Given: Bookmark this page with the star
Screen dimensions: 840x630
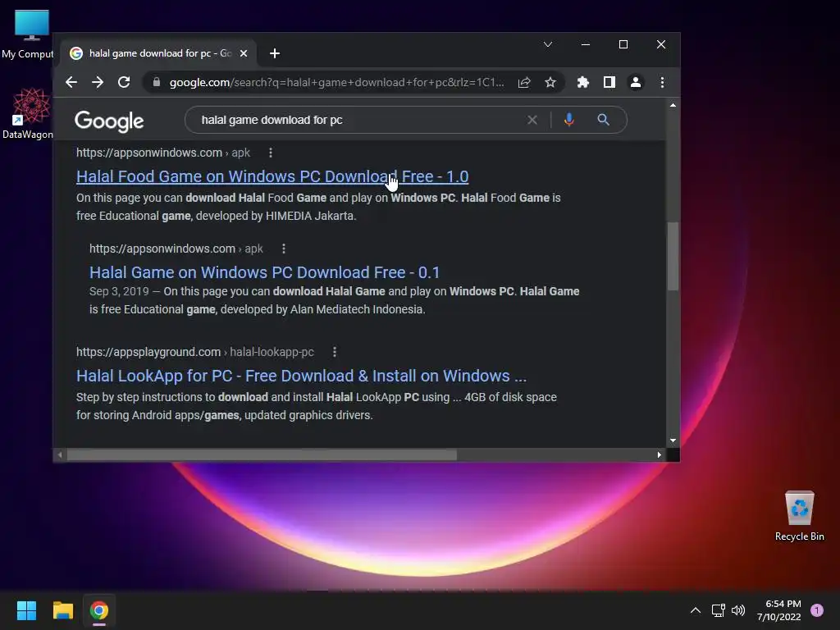Looking at the screenshot, I should [550, 82].
